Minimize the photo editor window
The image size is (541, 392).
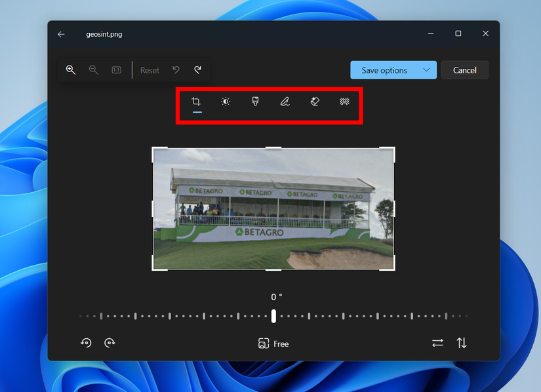tap(431, 33)
